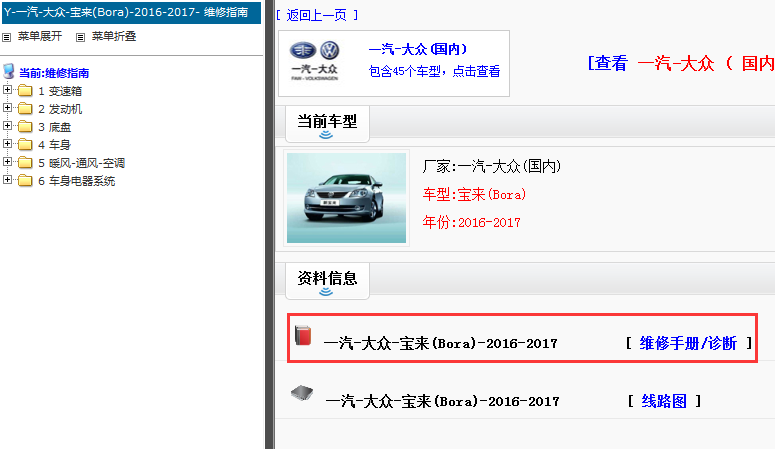Select tree item 3 底盘
The image size is (775, 449).
coord(54,127)
